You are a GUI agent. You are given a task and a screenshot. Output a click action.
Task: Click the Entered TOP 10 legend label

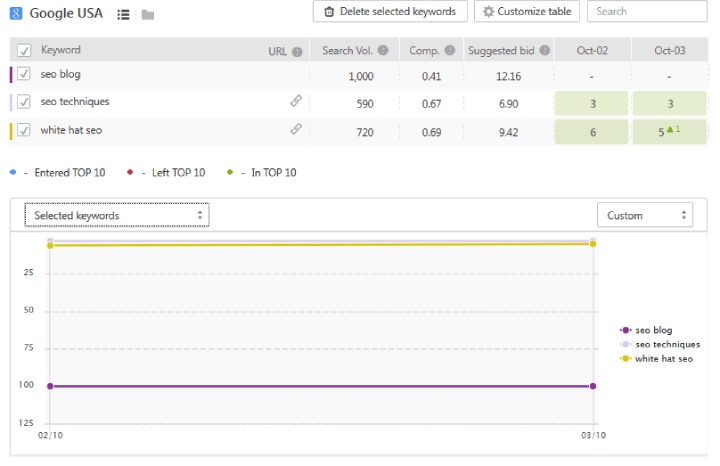pyautogui.click(x=70, y=173)
